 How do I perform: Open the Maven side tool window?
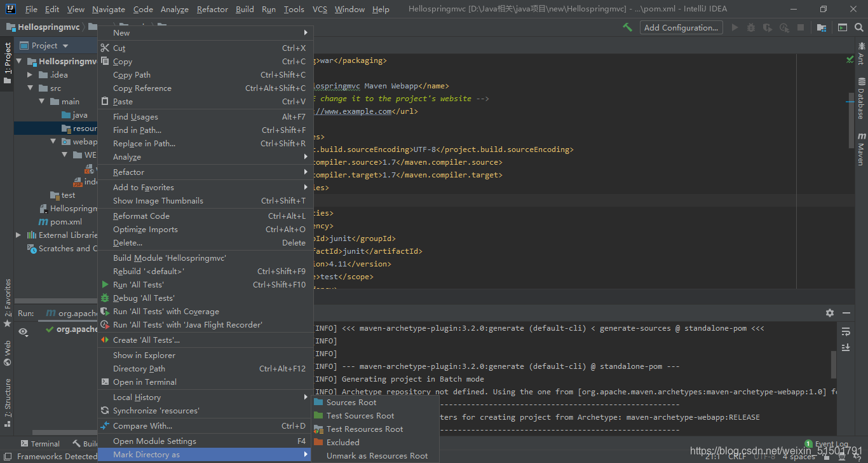point(862,149)
